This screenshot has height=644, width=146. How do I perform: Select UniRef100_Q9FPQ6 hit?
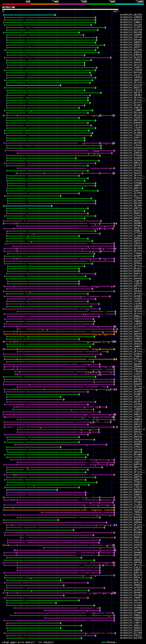(131, 562)
